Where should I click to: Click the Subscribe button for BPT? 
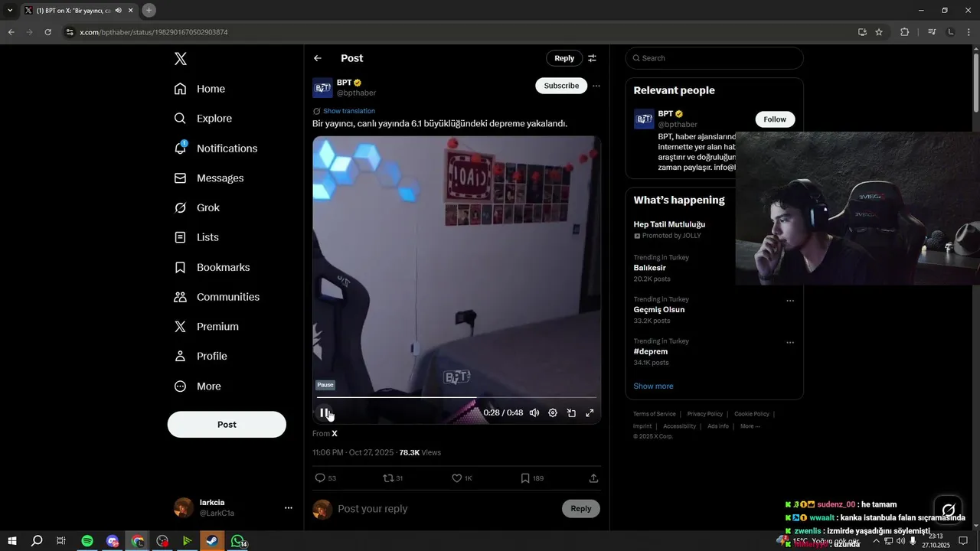point(561,86)
